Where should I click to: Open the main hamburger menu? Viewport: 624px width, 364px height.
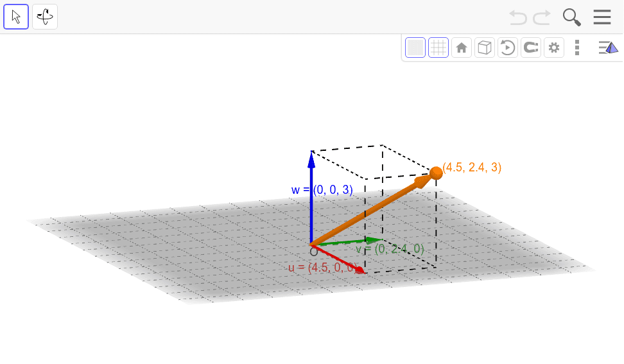coord(602,17)
